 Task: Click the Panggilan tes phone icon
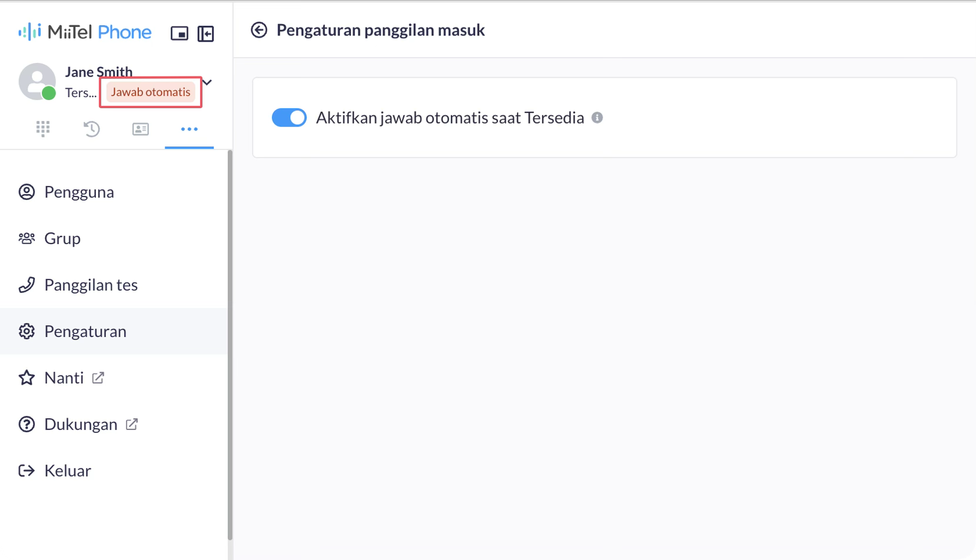[x=26, y=285]
